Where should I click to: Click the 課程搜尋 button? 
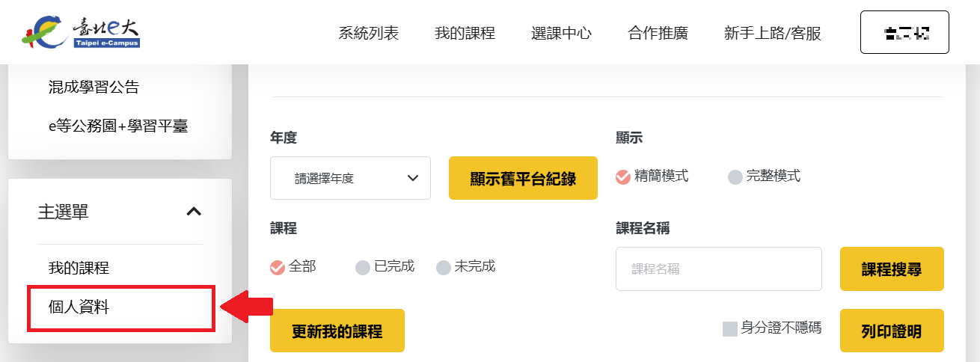pyautogui.click(x=892, y=269)
